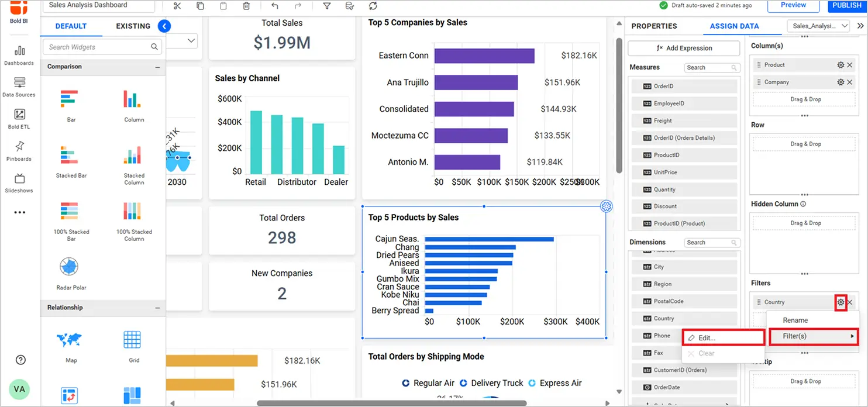
Task: Switch to the EXISTING widgets tab
Action: 133,26
